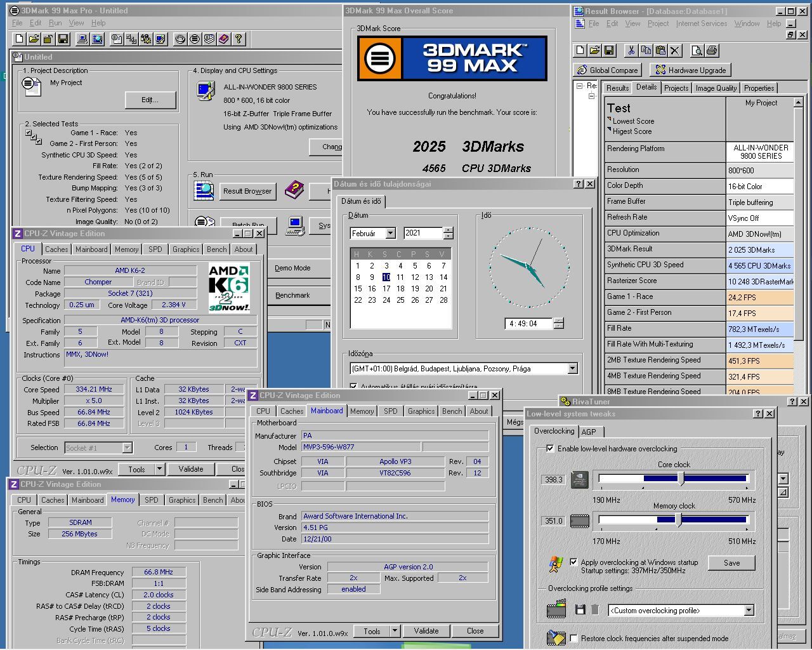Collapse the Re tree node in Result Browser

[x=579, y=86]
